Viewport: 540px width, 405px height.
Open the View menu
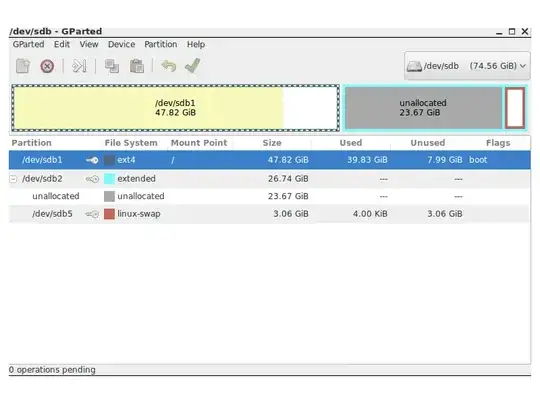[x=89, y=44]
